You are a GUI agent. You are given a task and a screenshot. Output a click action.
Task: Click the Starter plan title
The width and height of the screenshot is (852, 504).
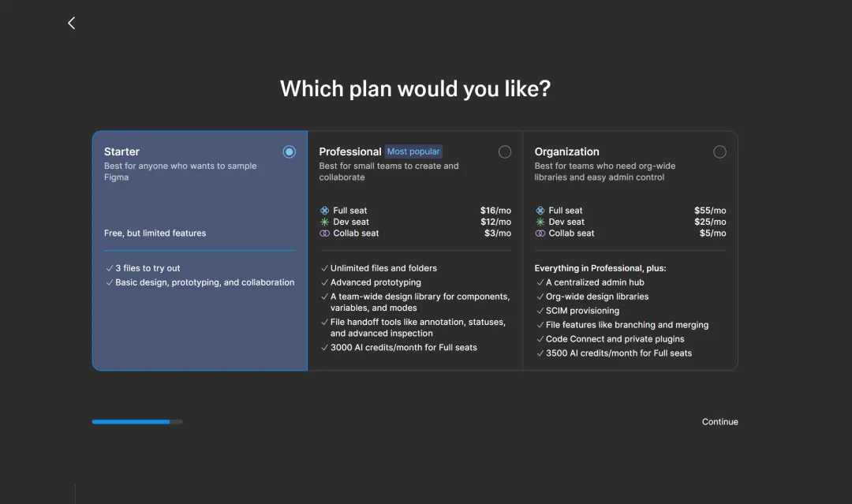(121, 151)
